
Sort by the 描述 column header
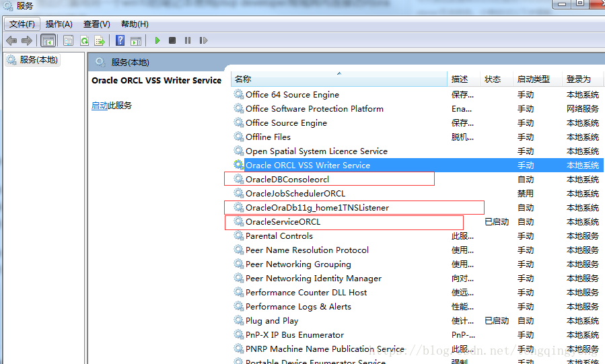point(464,79)
